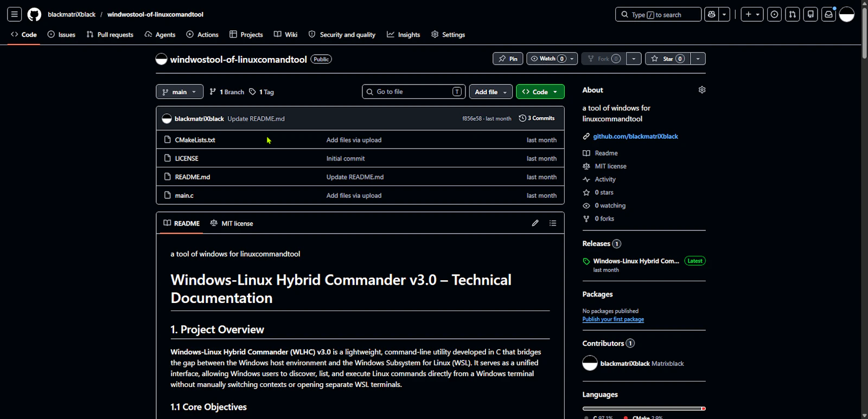
Task: Open the Update README.md commit message in header
Action: click(256, 119)
